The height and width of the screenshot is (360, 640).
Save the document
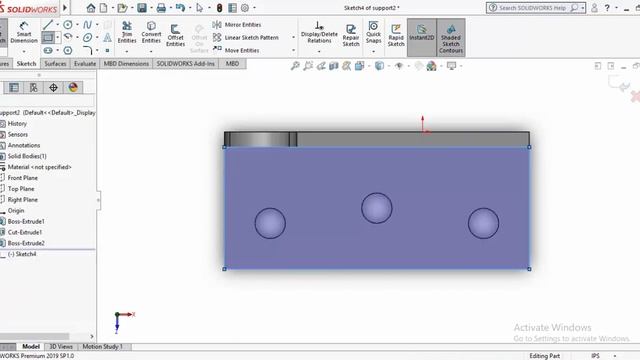pyautogui.click(x=142, y=8)
